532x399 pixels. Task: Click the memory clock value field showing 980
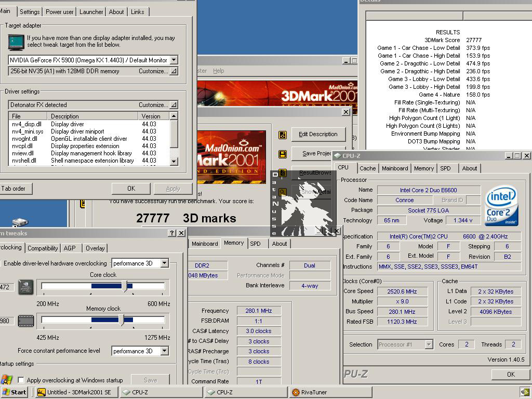[x=6, y=321]
